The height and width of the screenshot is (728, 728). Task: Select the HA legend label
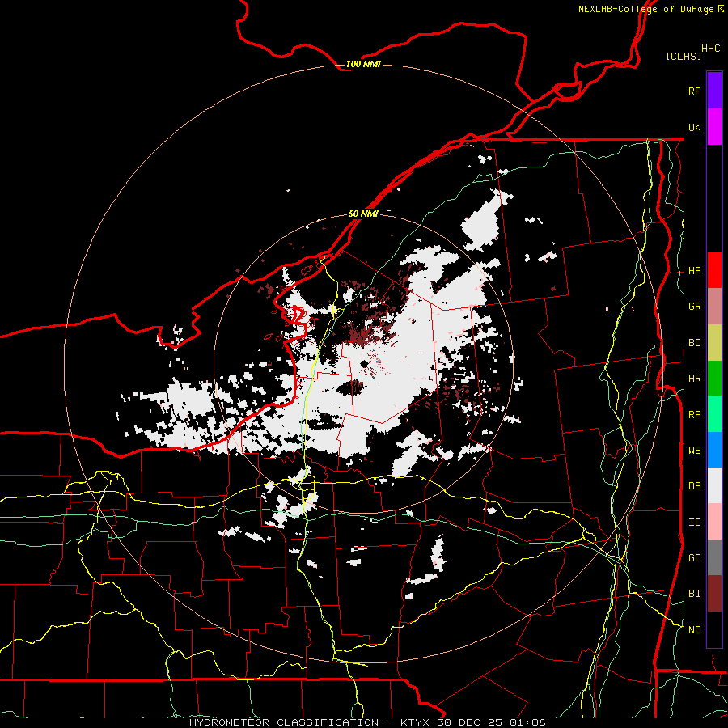(694, 271)
